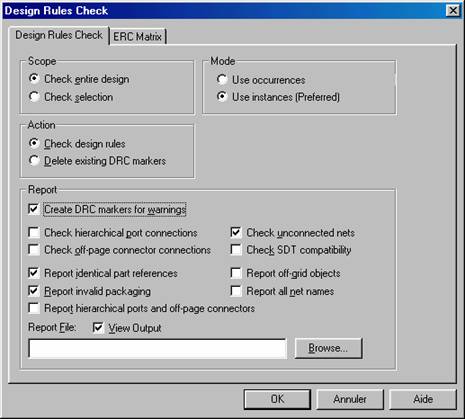The width and height of the screenshot is (465, 419).
Task: Switch to the ERC Matrix tab
Action: 137,36
